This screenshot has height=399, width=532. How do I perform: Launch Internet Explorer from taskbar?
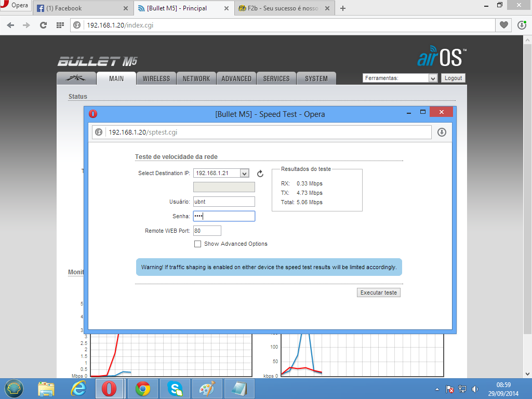pyautogui.click(x=79, y=389)
